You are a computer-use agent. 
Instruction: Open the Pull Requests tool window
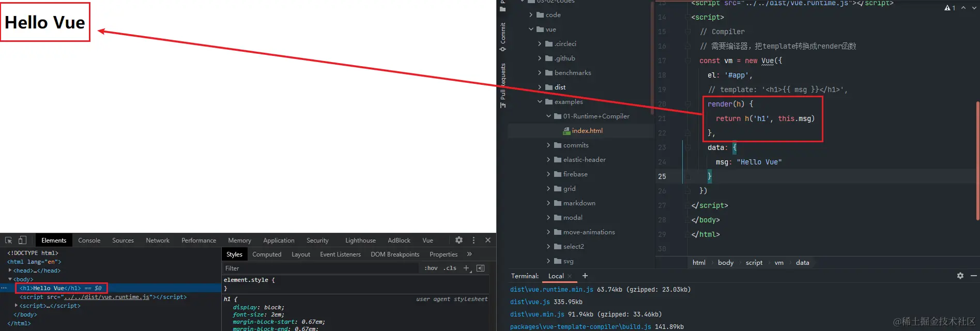pos(503,86)
